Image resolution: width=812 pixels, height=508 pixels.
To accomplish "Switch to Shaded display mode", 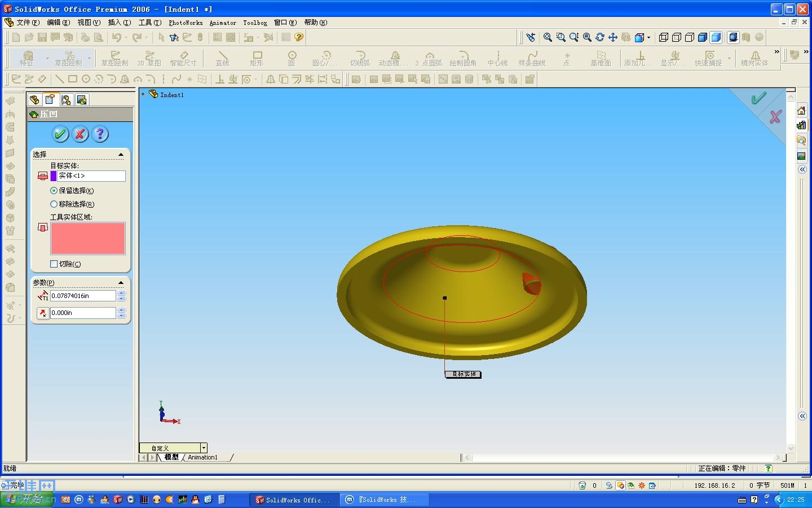I will pos(716,37).
